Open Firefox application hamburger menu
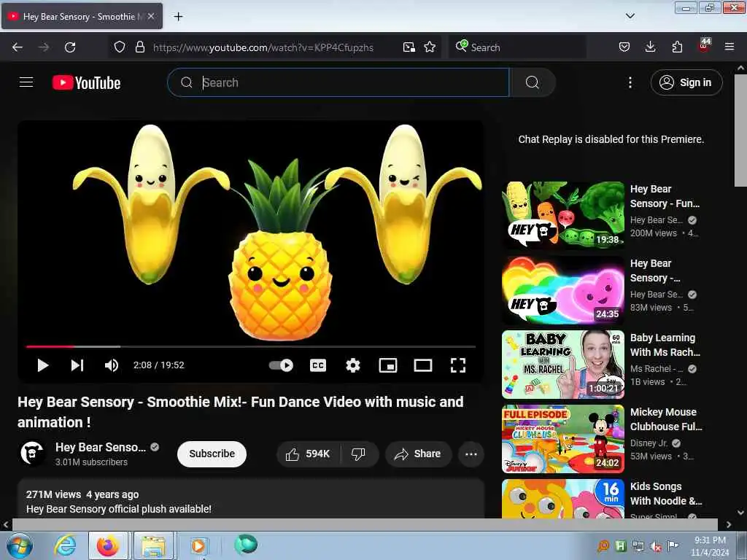The height and width of the screenshot is (560, 747). (x=729, y=47)
